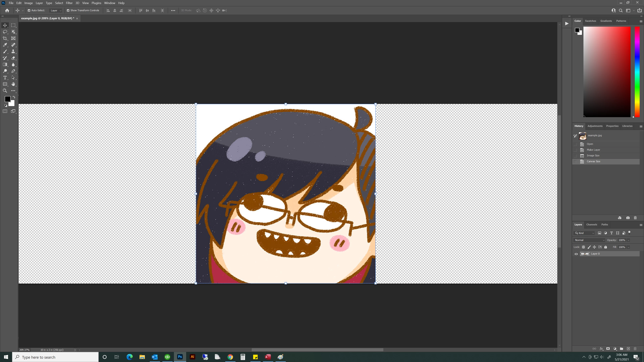Image resolution: width=644 pixels, height=362 pixels.
Task: Expand the Normal blend mode dropdown
Action: 589,240
